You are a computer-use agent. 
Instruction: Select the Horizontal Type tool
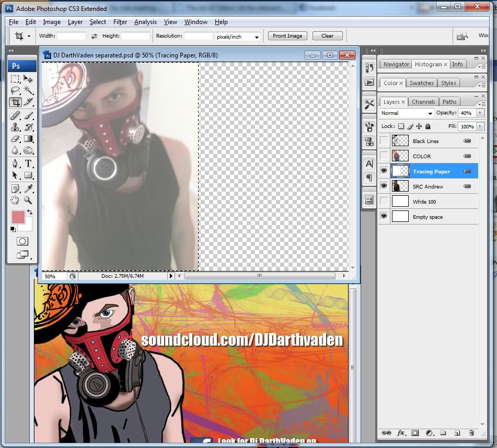(28, 163)
